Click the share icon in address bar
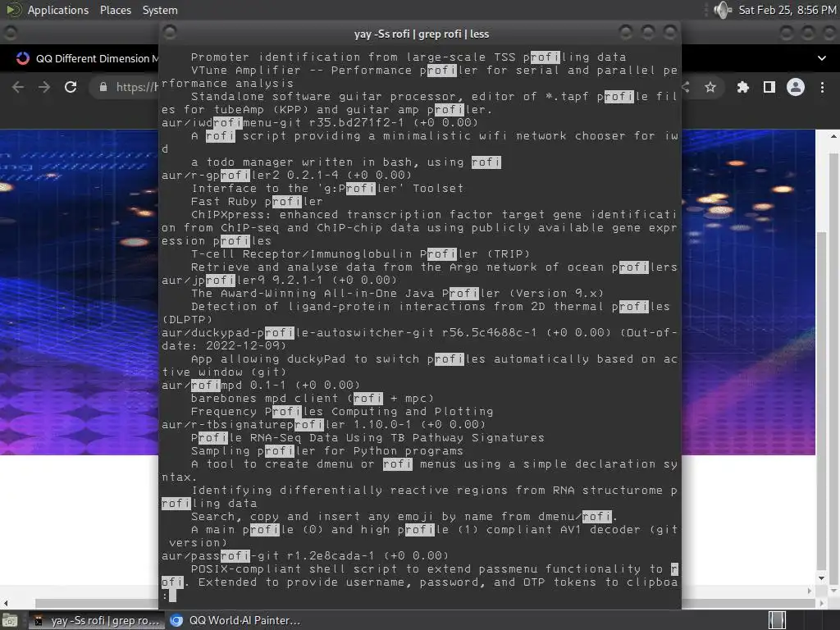 coord(686,87)
